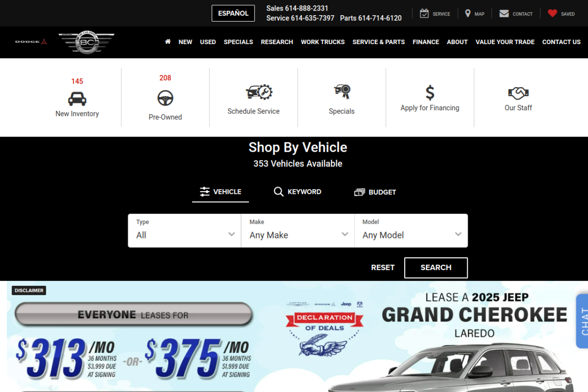Expand the Type dropdown

[x=184, y=231]
